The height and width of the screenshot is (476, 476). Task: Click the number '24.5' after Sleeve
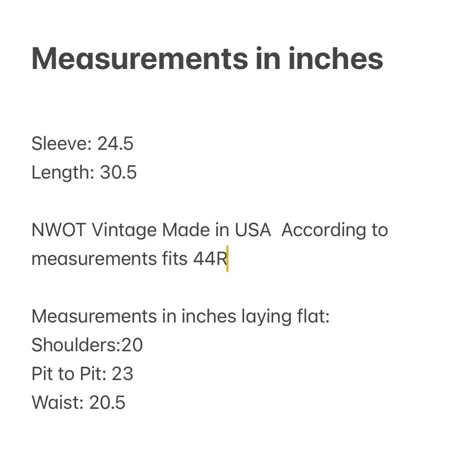(x=115, y=143)
